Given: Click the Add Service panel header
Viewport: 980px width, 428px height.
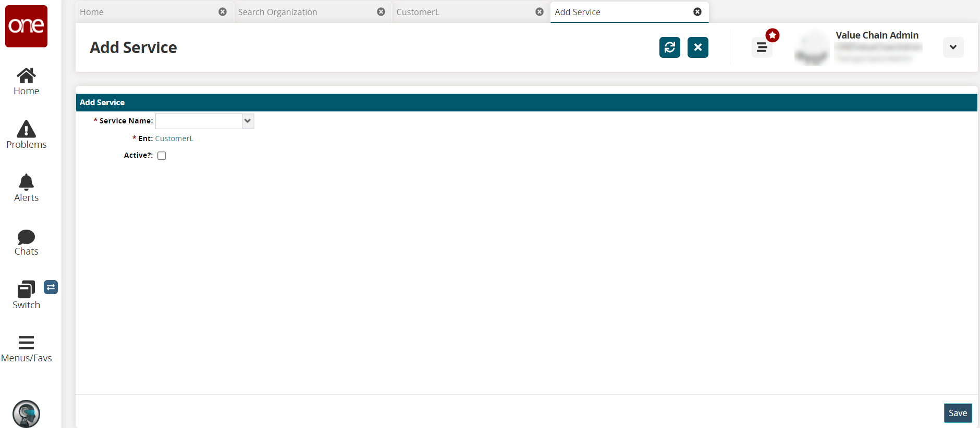Looking at the screenshot, I should (526, 103).
